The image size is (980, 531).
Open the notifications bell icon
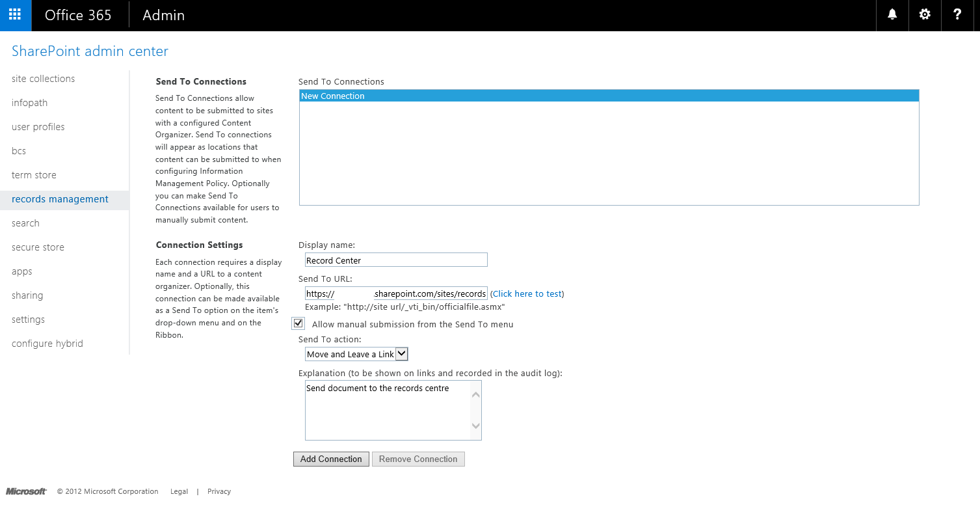tap(892, 15)
